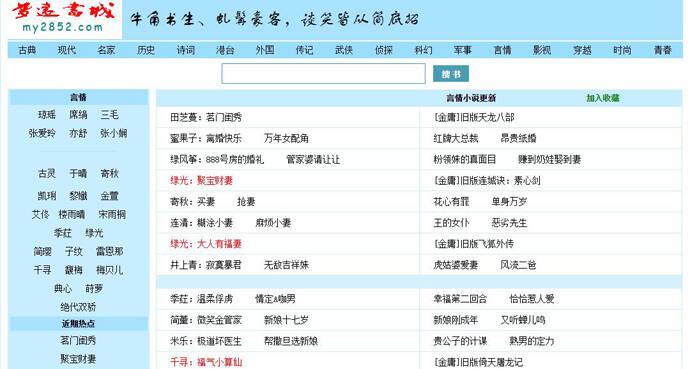Open the novel 幸福第二回合
Viewport: 690px width, 369px height.
460,300
